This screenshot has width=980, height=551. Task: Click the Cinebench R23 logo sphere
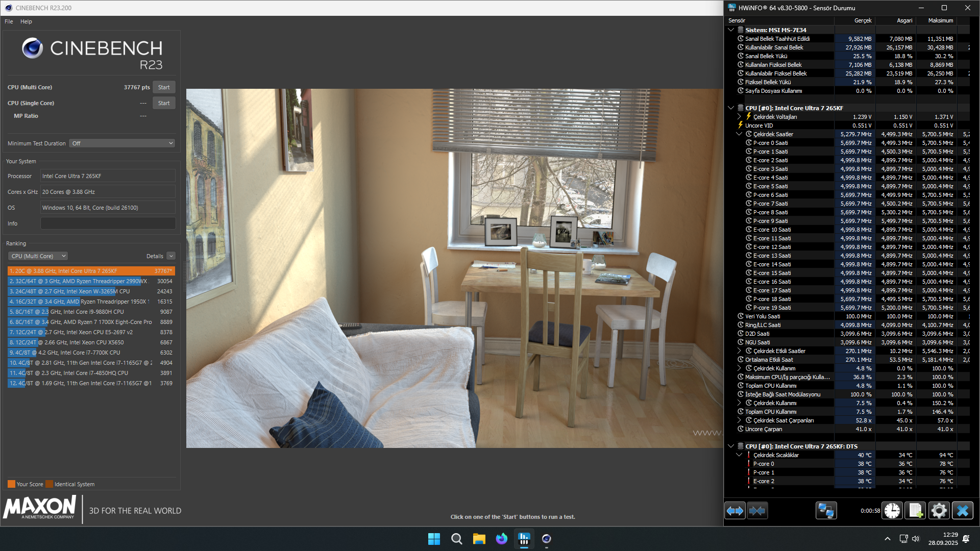coord(32,48)
